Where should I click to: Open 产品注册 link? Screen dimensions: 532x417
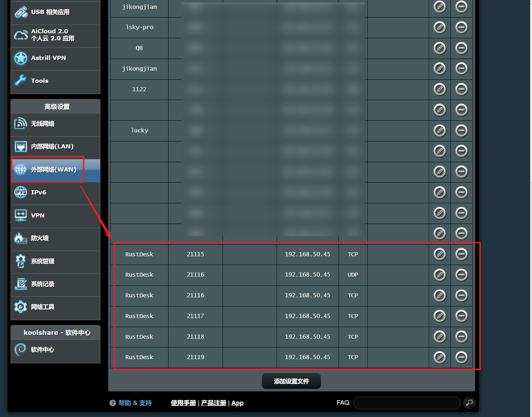tap(214, 403)
